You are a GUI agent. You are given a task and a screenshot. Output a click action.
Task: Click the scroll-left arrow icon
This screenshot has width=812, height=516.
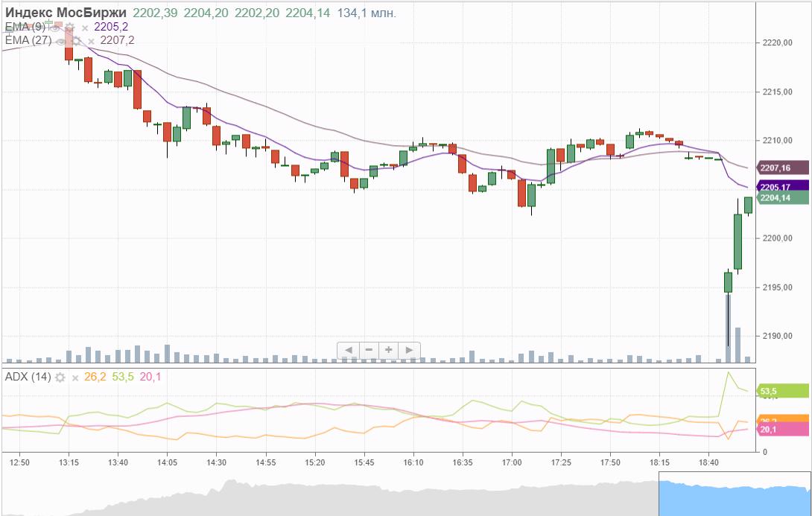point(349,350)
